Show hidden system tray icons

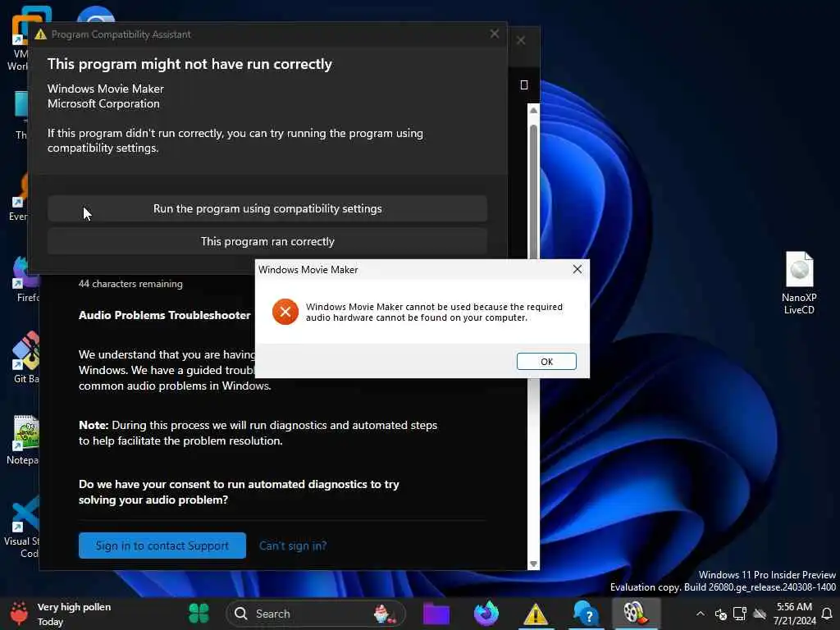(700, 614)
